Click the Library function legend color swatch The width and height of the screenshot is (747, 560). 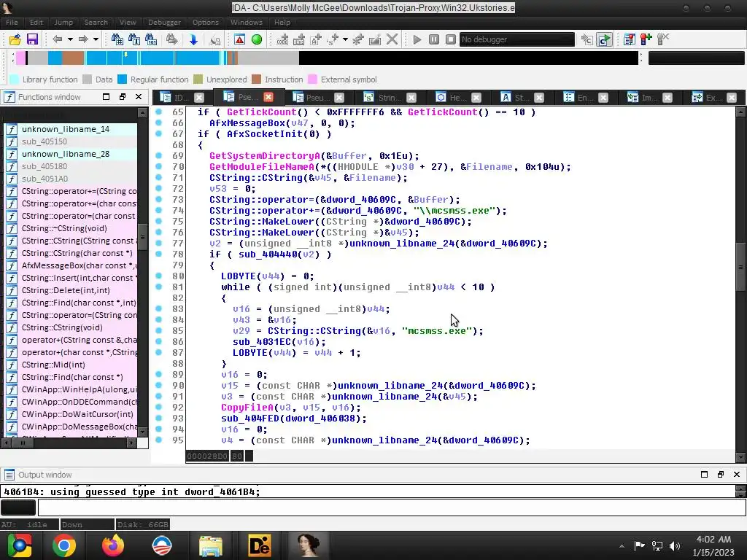point(15,79)
